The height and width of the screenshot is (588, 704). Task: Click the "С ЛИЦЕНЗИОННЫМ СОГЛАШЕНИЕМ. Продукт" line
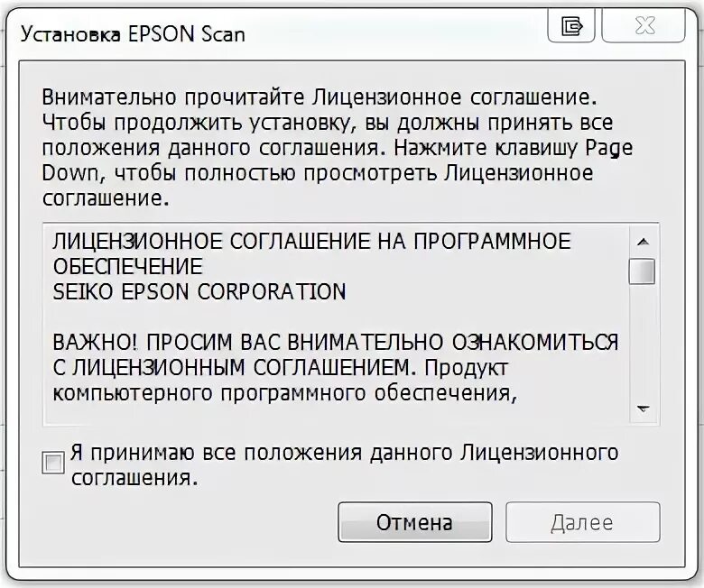tap(280, 368)
